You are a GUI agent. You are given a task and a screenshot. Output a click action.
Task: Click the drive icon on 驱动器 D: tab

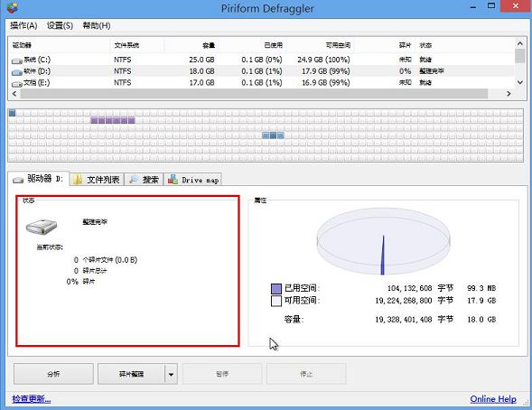tap(18, 180)
